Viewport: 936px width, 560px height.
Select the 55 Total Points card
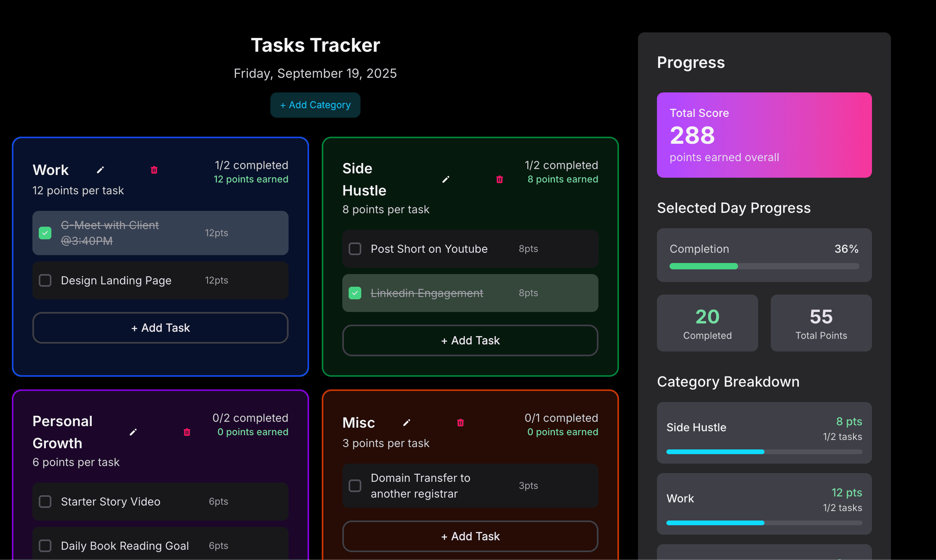821,323
